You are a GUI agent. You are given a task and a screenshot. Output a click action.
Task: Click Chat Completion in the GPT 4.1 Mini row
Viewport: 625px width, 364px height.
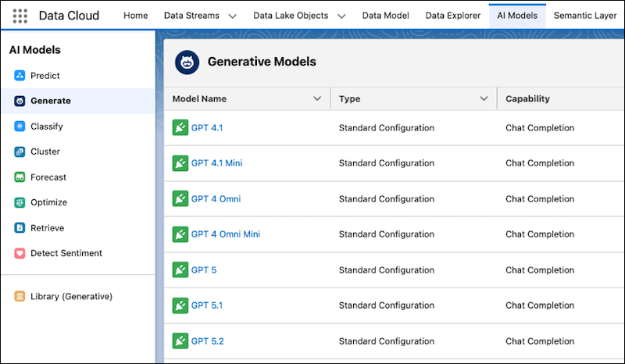point(540,163)
